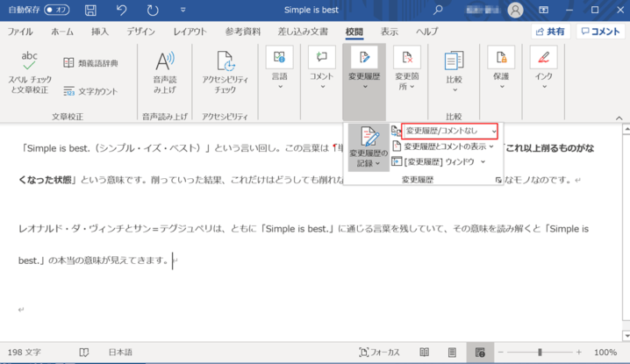Click the 198 文字 word count status
Image resolution: width=630 pixels, height=364 pixels.
(x=24, y=353)
